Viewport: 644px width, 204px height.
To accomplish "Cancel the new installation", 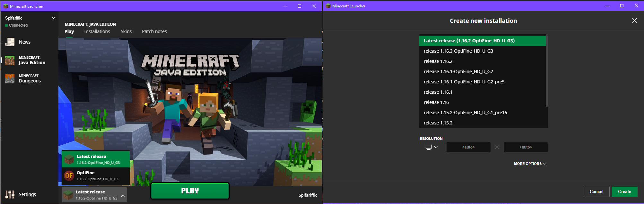I will (x=596, y=192).
